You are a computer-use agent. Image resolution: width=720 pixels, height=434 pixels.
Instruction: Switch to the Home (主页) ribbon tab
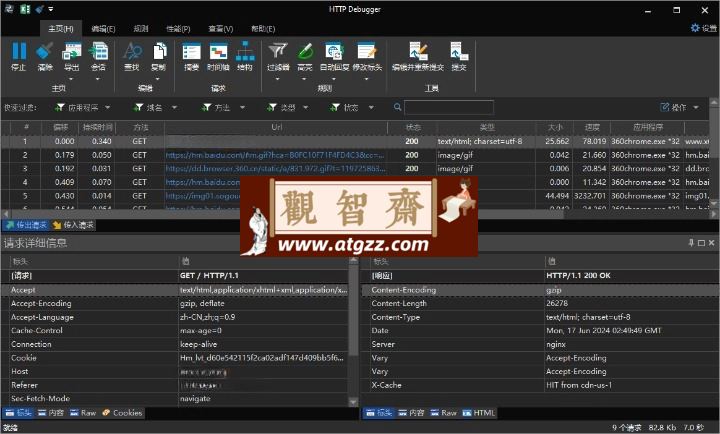coord(61,28)
